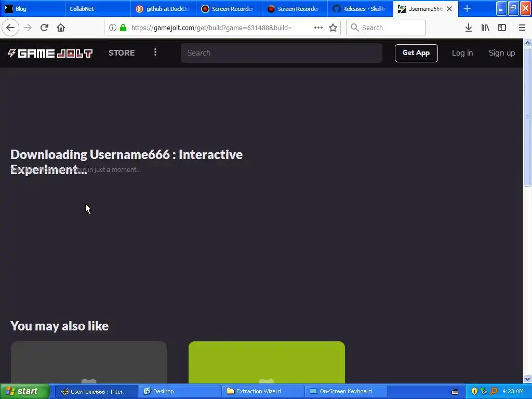Toggle the browser sidebar icon
The height and width of the screenshot is (399, 532).
click(502, 28)
